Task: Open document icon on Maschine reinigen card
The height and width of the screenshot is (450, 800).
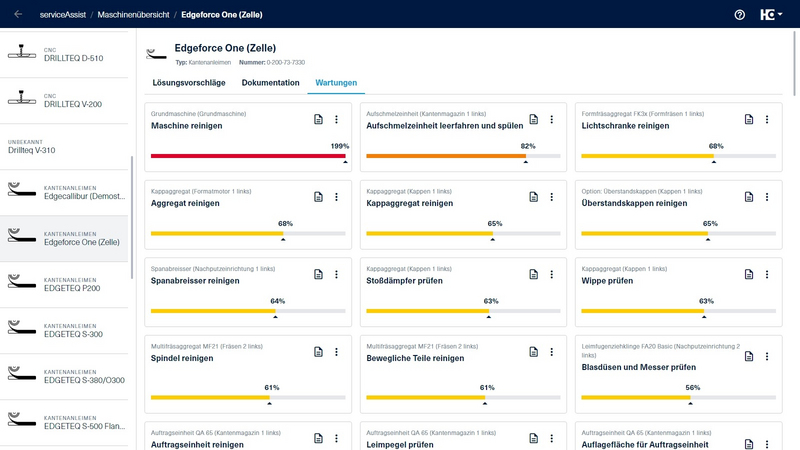Action: (319, 120)
